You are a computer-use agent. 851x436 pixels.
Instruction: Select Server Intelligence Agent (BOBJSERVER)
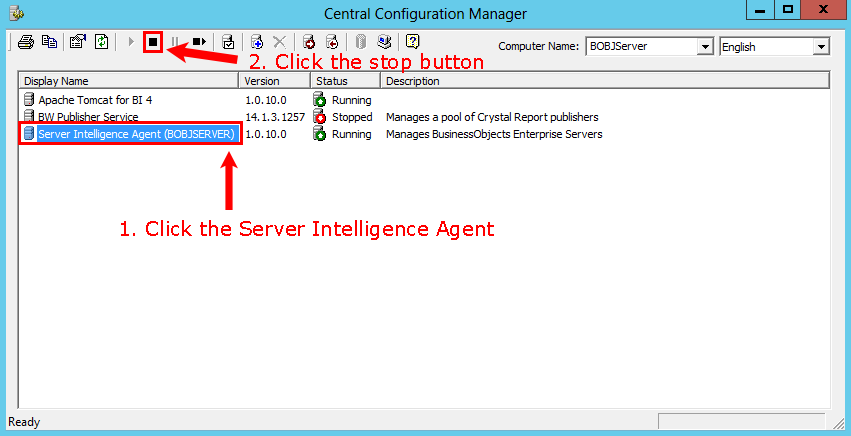(x=136, y=134)
